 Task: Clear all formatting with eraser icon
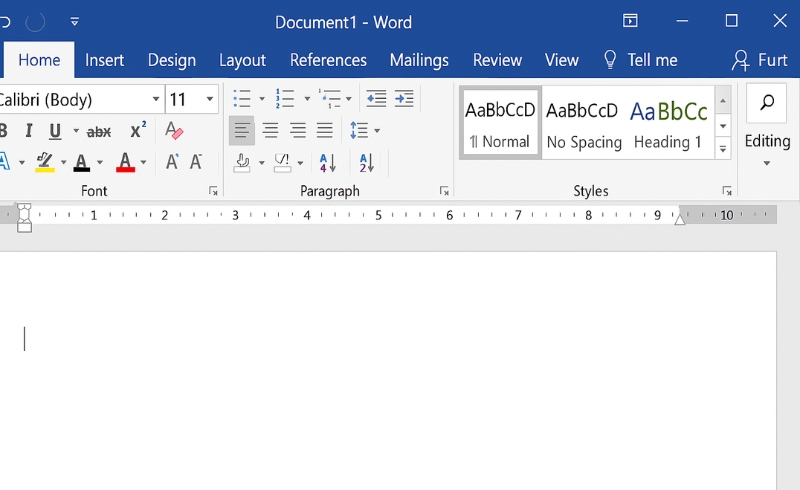(x=173, y=131)
